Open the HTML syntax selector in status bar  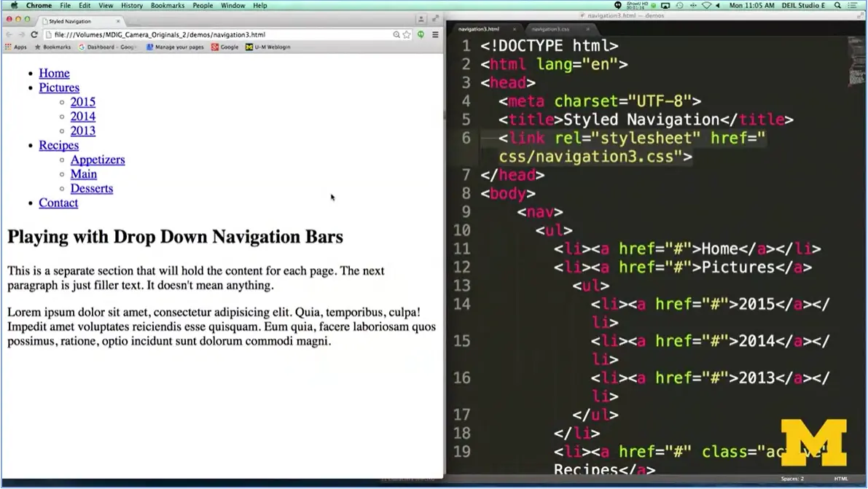point(840,479)
